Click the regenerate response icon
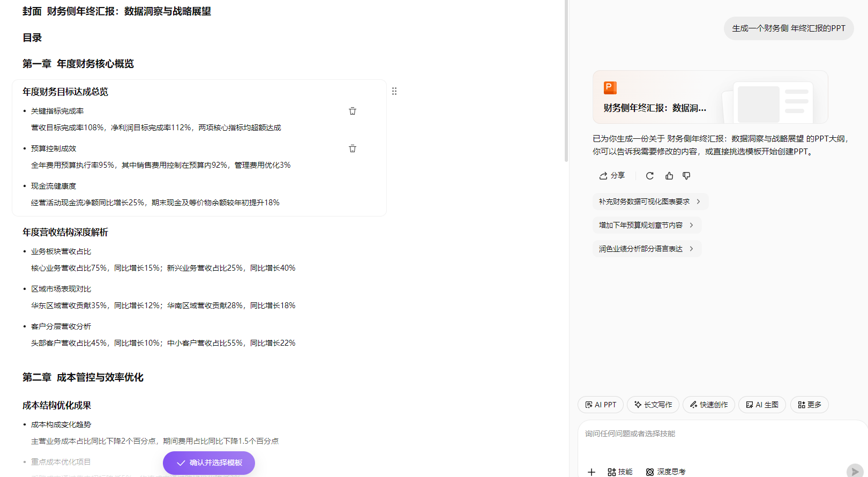The height and width of the screenshot is (477, 868). point(650,176)
